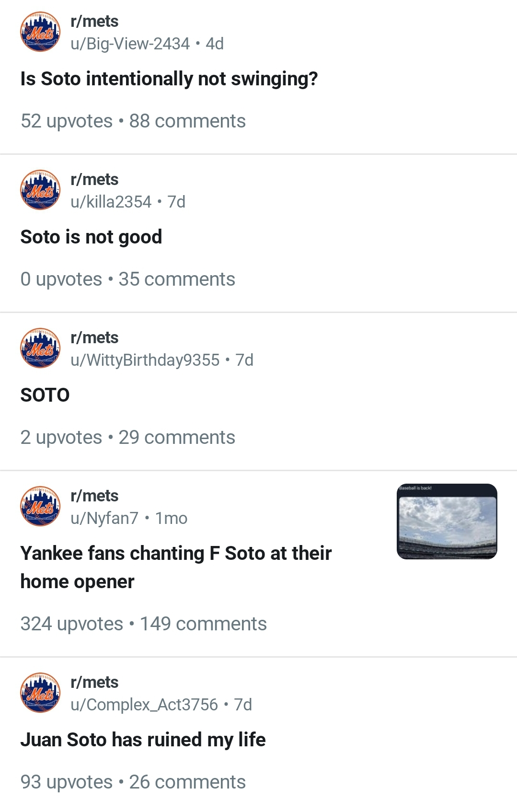Image resolution: width=517 pixels, height=812 pixels.
Task: Visit the u/Big-View-2434 profile
Action: [x=130, y=44]
